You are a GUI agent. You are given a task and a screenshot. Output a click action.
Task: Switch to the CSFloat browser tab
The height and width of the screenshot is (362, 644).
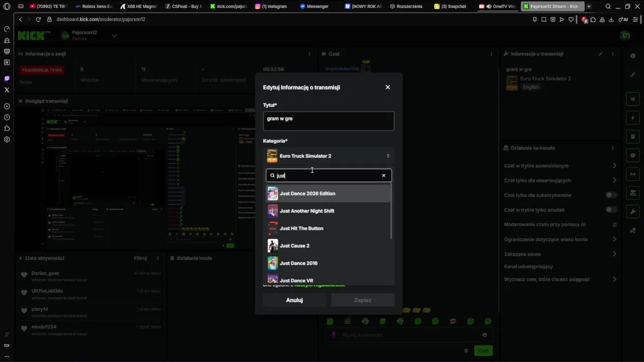coord(184,7)
